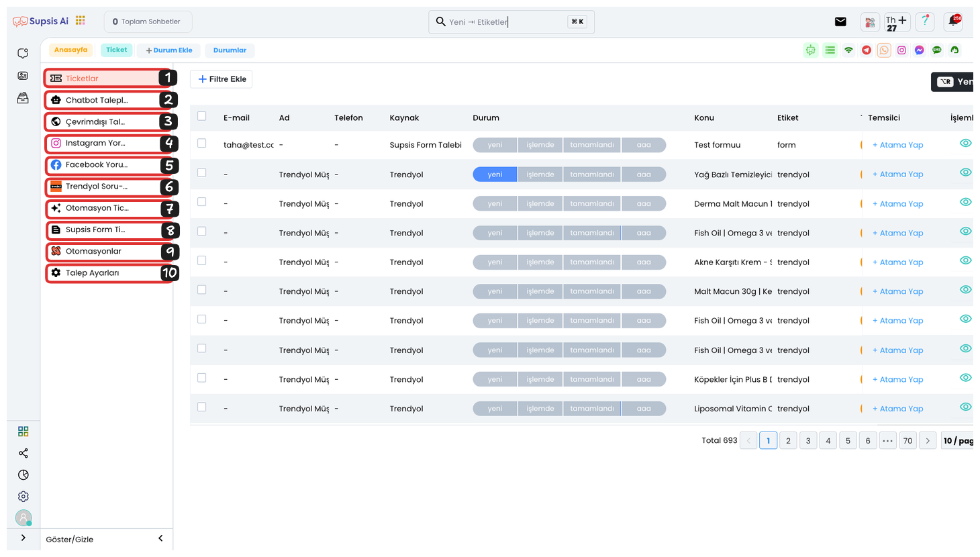980x557 pixels.
Task: Open the user profile avatar
Action: (x=23, y=518)
